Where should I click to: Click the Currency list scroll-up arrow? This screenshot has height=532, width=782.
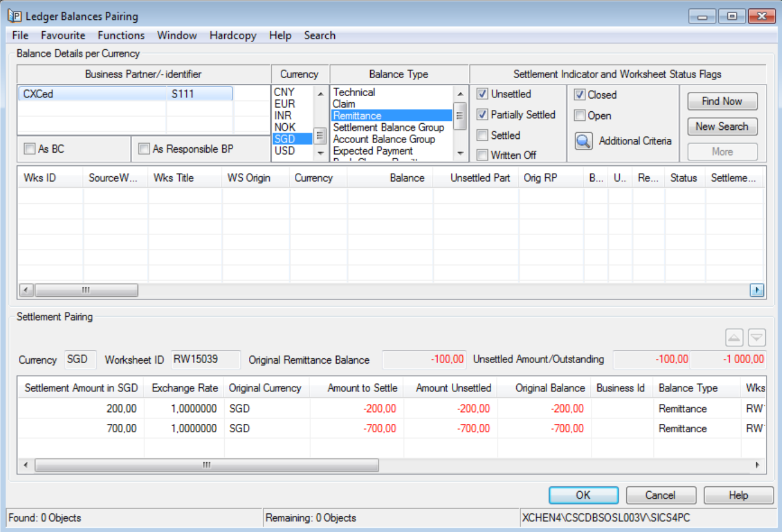tap(320, 94)
